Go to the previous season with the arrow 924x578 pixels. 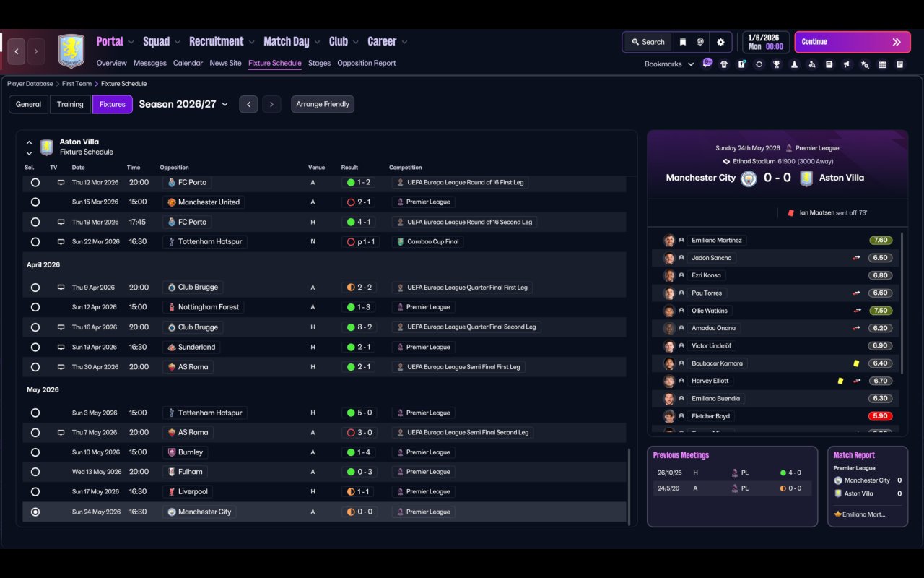coord(248,104)
